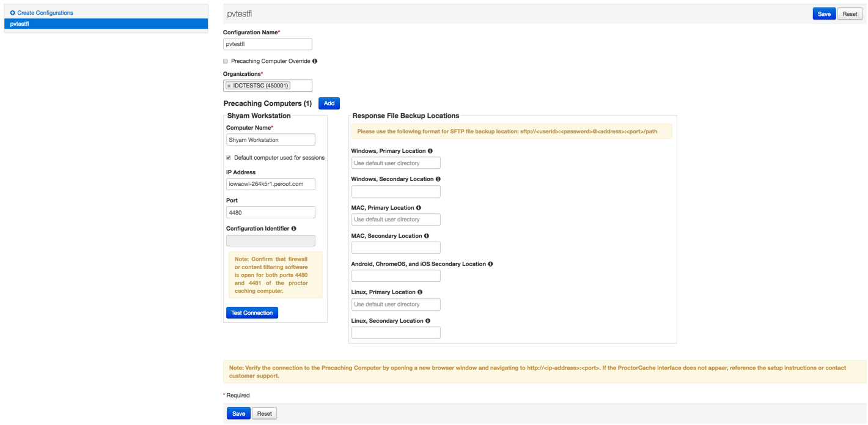Click info icon for Linux, Primary Location
Image resolution: width=868 pixels, height=425 pixels.
pos(420,292)
